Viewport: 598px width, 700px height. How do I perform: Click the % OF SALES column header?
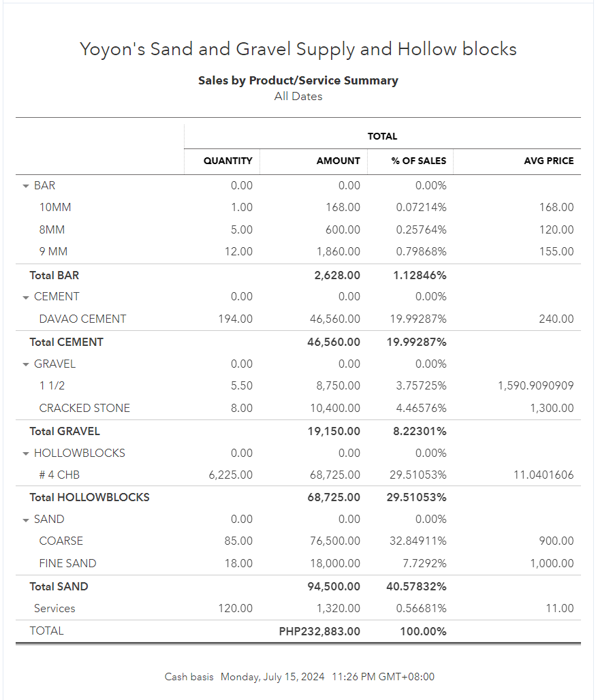click(x=419, y=161)
